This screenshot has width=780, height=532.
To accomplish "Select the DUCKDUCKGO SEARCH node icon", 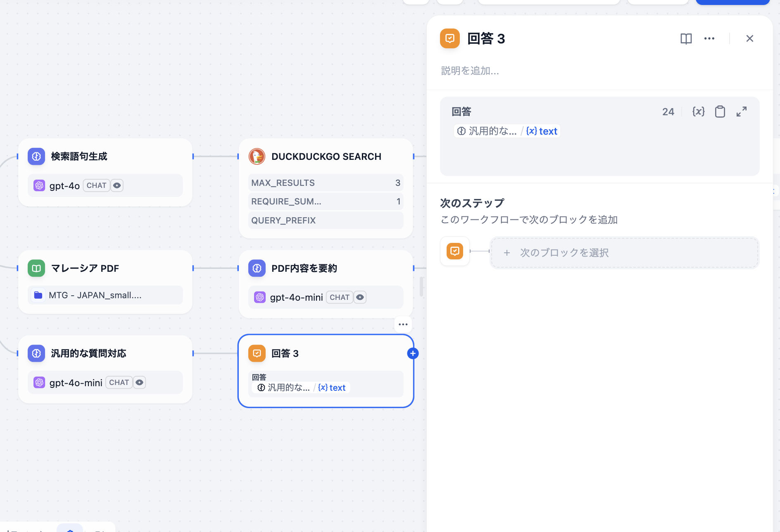I will (x=257, y=156).
